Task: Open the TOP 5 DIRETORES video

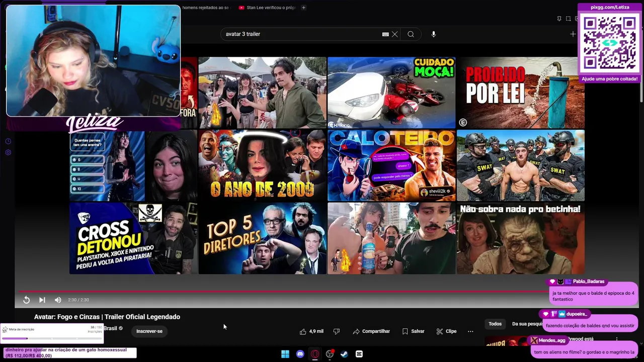Action: (x=262, y=238)
